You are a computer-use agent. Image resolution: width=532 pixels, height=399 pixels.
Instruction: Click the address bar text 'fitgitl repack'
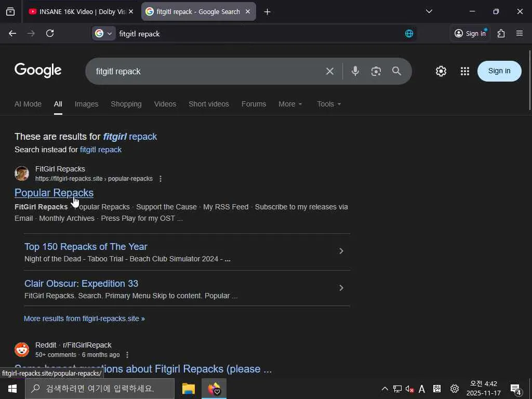139,34
